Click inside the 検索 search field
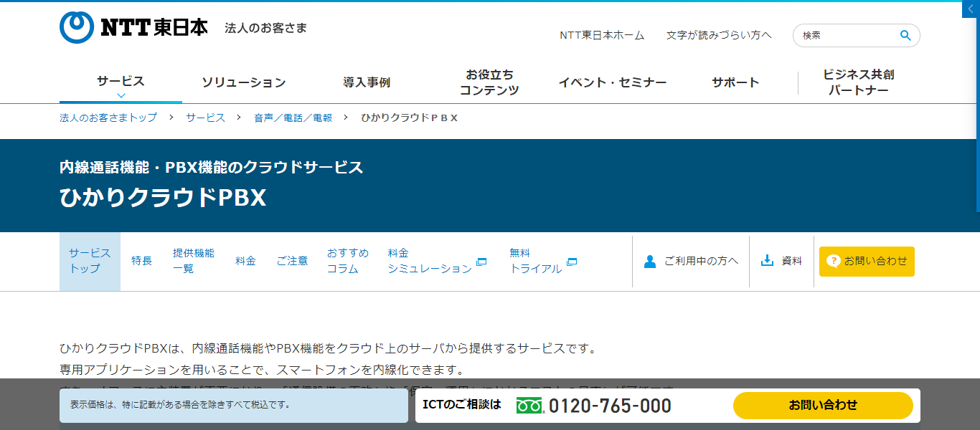Image resolution: width=980 pixels, height=430 pixels. [x=847, y=34]
